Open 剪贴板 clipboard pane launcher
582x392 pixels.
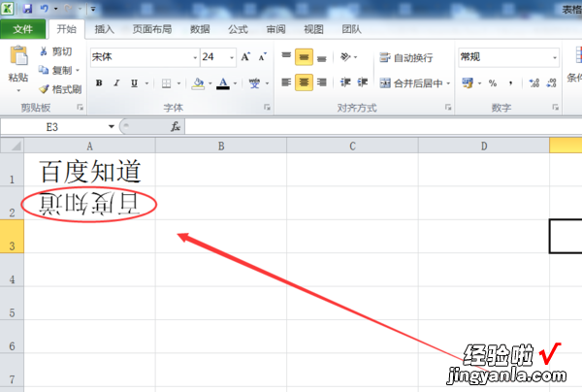[80, 108]
